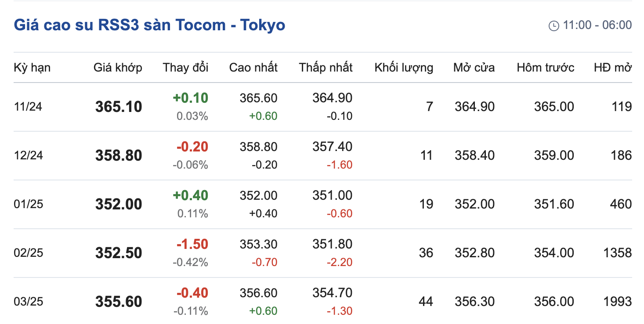644x324 pixels.
Task: Click the -1.50 change value
Action: coord(192,244)
